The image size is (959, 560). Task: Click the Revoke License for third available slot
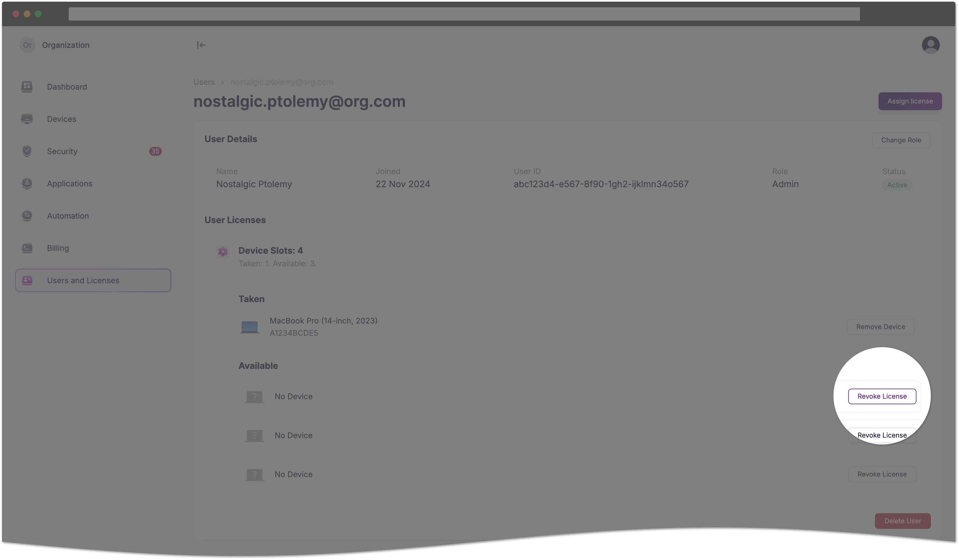point(882,474)
